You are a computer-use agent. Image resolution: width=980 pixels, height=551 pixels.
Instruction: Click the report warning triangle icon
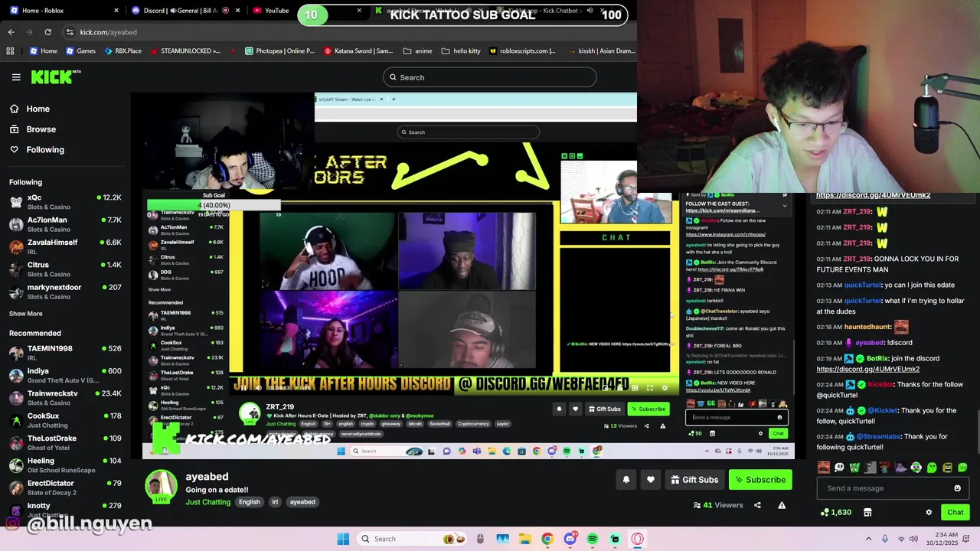tap(782, 505)
